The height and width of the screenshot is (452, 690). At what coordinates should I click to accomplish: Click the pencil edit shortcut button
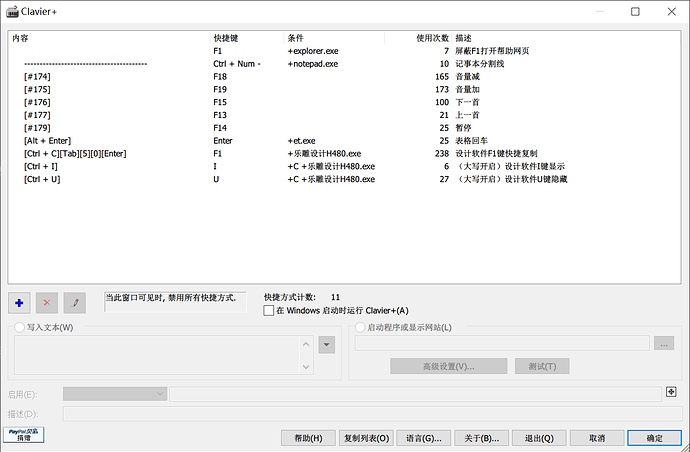click(74, 302)
